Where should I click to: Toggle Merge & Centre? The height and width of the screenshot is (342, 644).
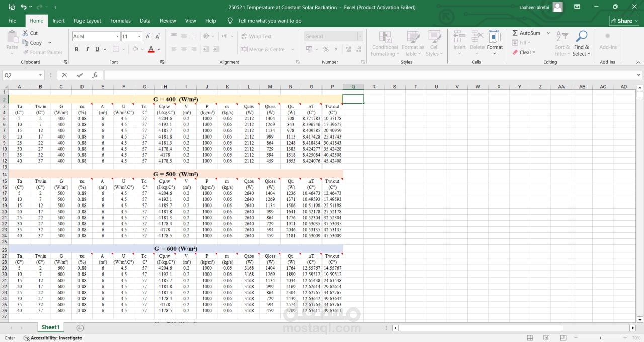point(263,49)
